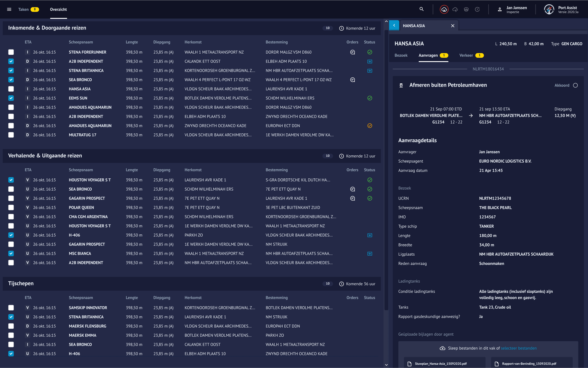Viewport: 588px width, 368px height.
Task: Open orders message icon for STENA FORERUNNER
Action: (352, 52)
